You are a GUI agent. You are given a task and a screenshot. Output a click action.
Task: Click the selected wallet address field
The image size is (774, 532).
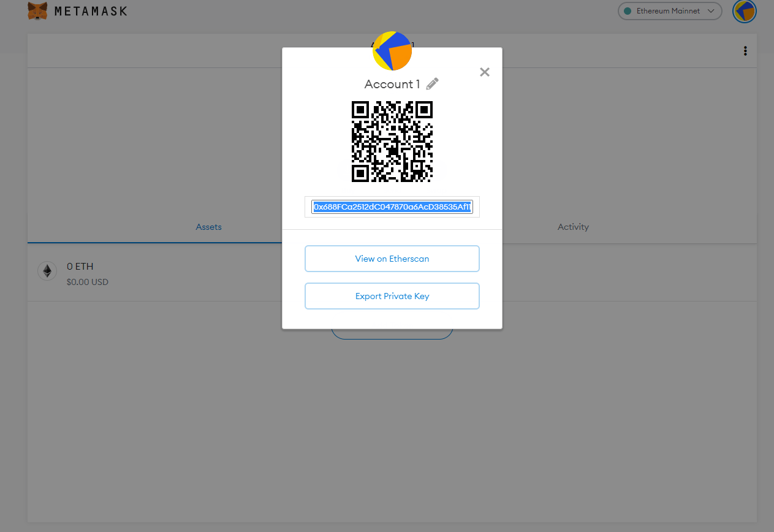[392, 207]
